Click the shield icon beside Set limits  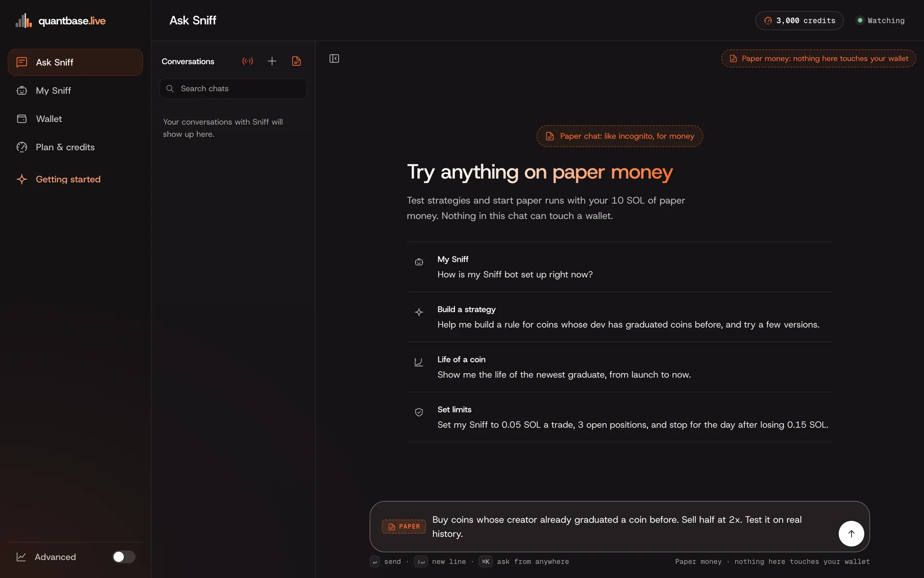click(419, 412)
